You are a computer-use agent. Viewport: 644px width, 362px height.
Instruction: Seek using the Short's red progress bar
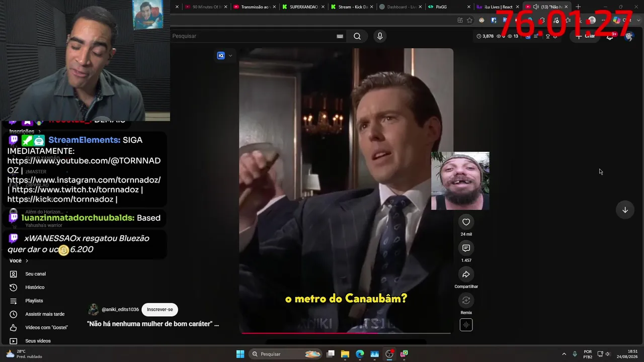tap(346, 333)
